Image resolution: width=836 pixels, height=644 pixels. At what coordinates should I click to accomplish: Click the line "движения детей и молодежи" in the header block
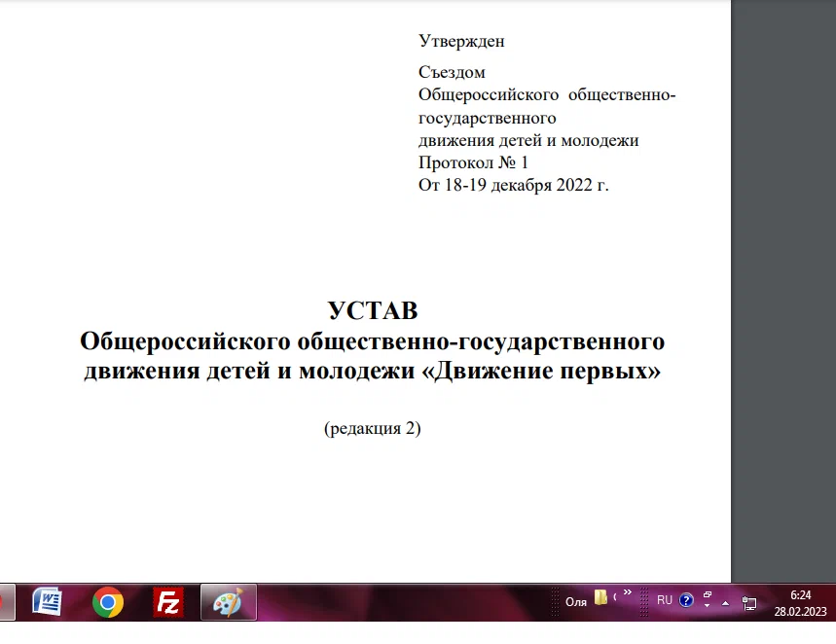point(528,140)
